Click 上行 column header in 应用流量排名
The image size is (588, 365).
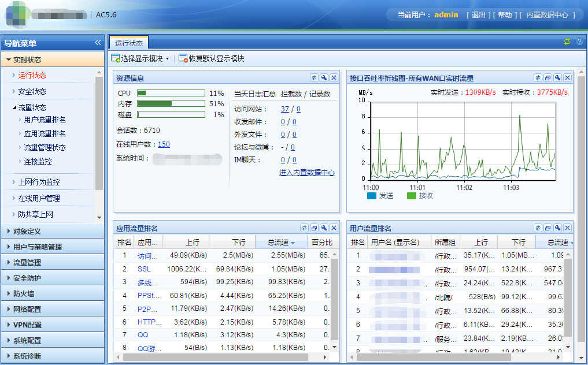186,243
